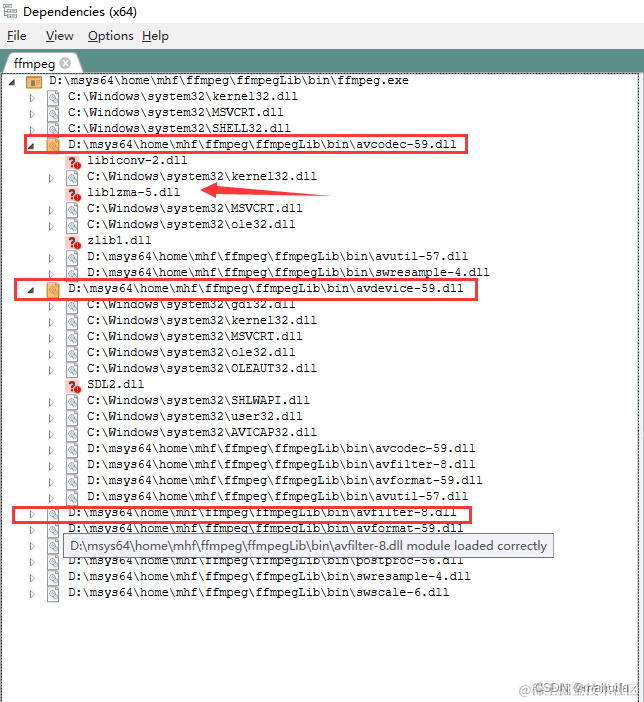Select the libiconv-2.dll entry
Image resolution: width=644 pixels, height=702 pixels.
[137, 160]
